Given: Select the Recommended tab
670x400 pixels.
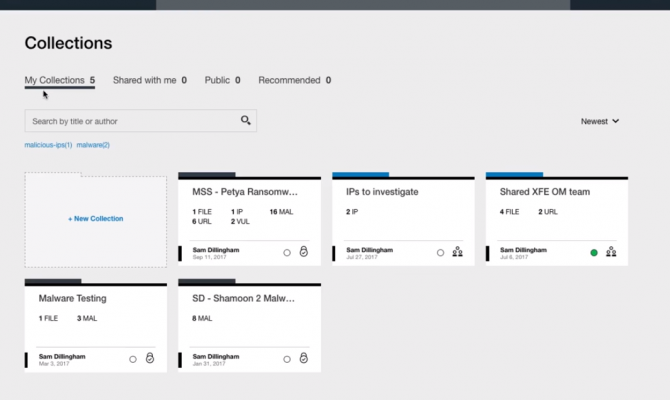Looking at the screenshot, I should click(294, 80).
